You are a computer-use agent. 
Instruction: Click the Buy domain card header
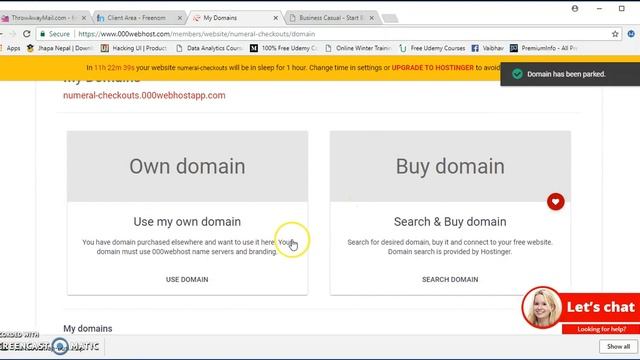click(450, 167)
